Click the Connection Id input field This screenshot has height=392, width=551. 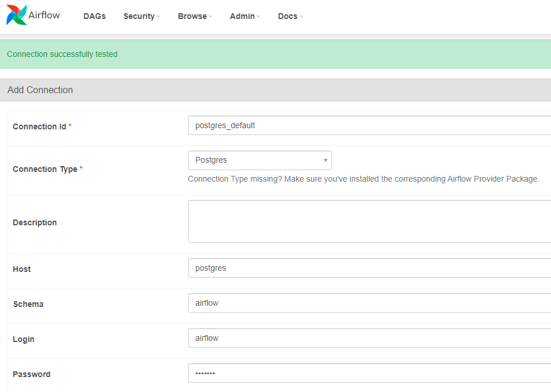370,125
